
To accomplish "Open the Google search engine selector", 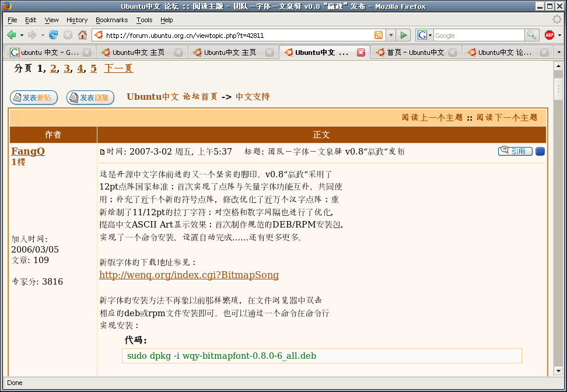I will point(425,35).
